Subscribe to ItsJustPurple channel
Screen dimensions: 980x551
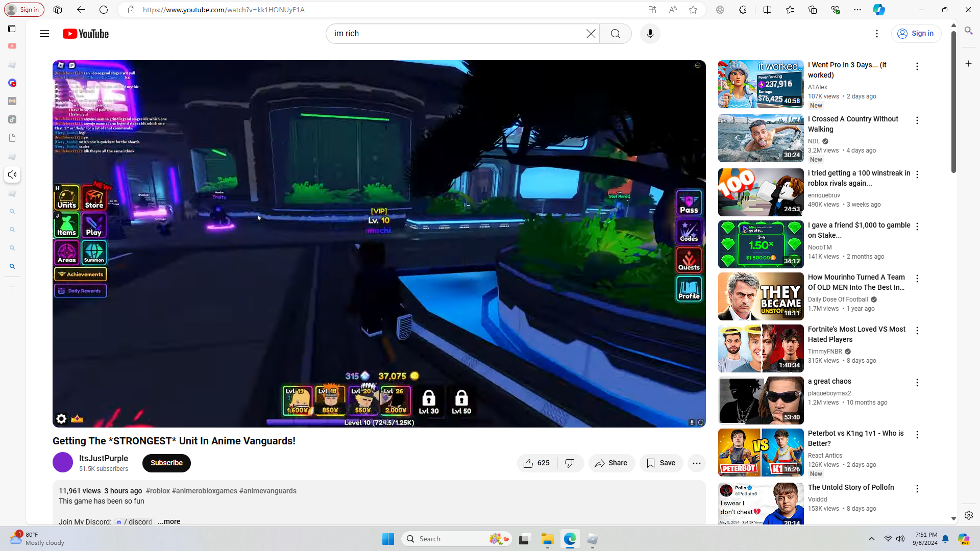[x=166, y=463]
